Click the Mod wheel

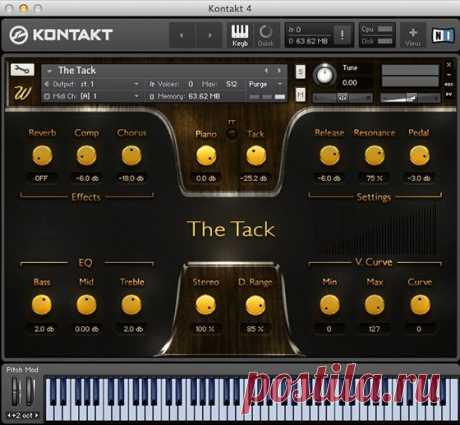(x=30, y=392)
